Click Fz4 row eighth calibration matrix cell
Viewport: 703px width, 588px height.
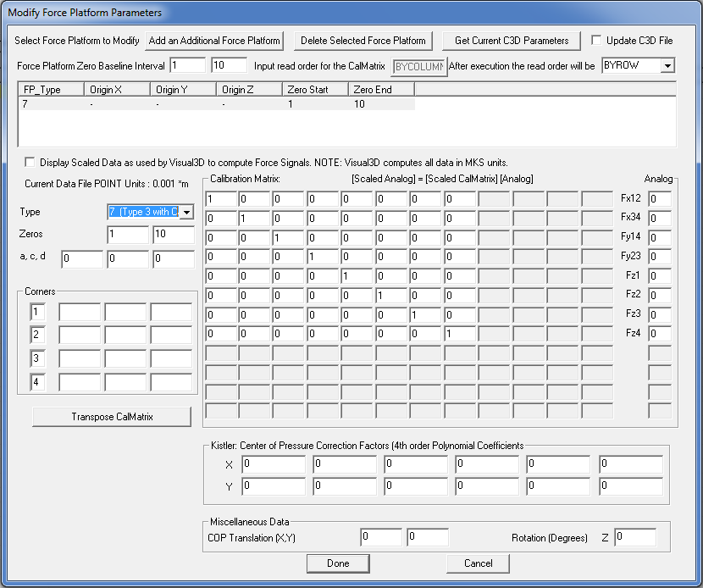(460, 334)
